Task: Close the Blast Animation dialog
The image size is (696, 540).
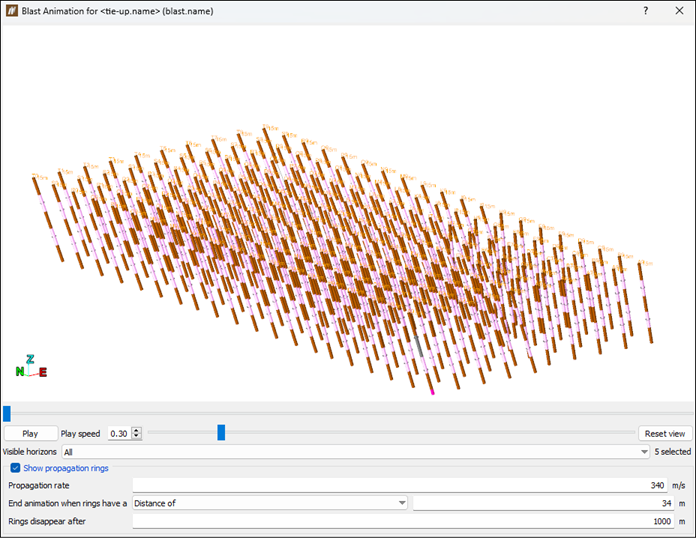Action: (x=679, y=11)
